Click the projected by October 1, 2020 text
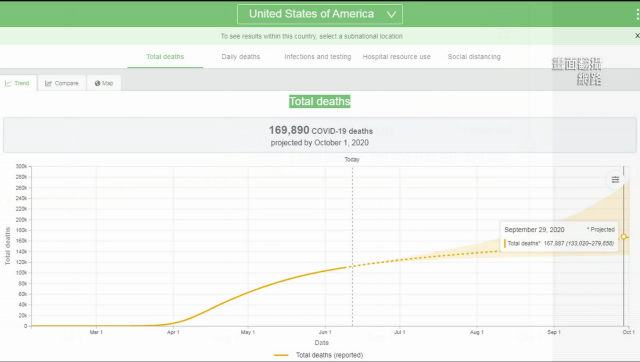 pos(320,143)
